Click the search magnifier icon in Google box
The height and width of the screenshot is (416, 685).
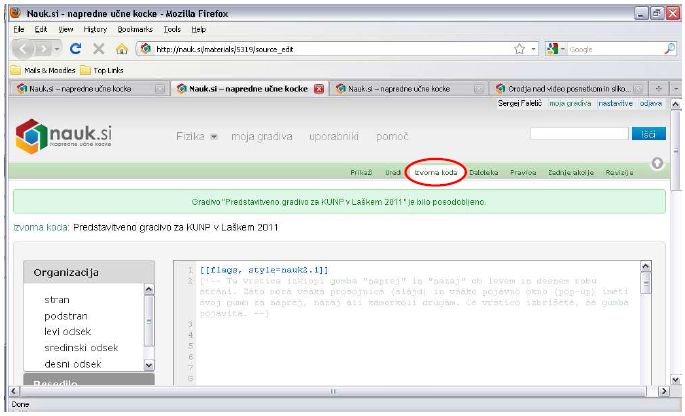(669, 48)
